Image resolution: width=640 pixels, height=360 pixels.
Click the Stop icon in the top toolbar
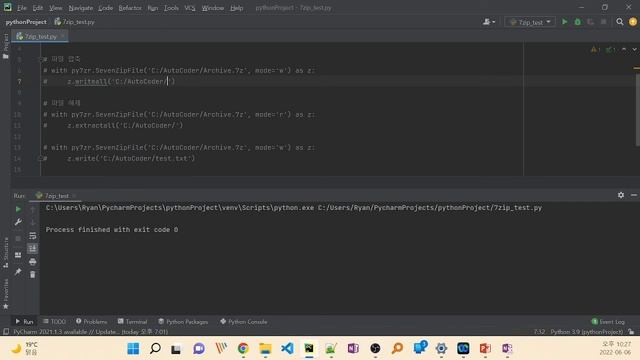604,22
